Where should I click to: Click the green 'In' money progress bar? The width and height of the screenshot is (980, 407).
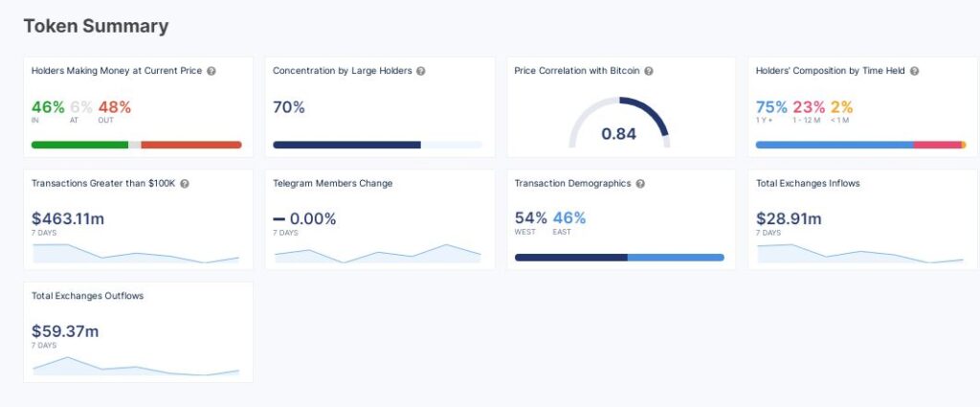(79, 145)
